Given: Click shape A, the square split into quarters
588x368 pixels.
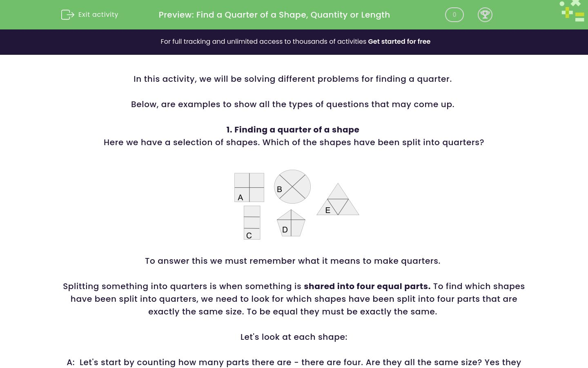Looking at the screenshot, I should [x=249, y=188].
